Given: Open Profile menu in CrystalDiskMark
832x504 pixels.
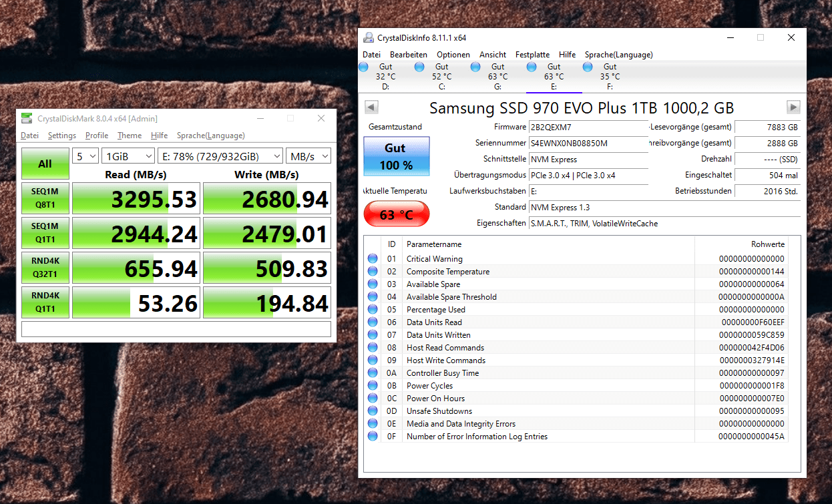Looking at the screenshot, I should point(97,136).
